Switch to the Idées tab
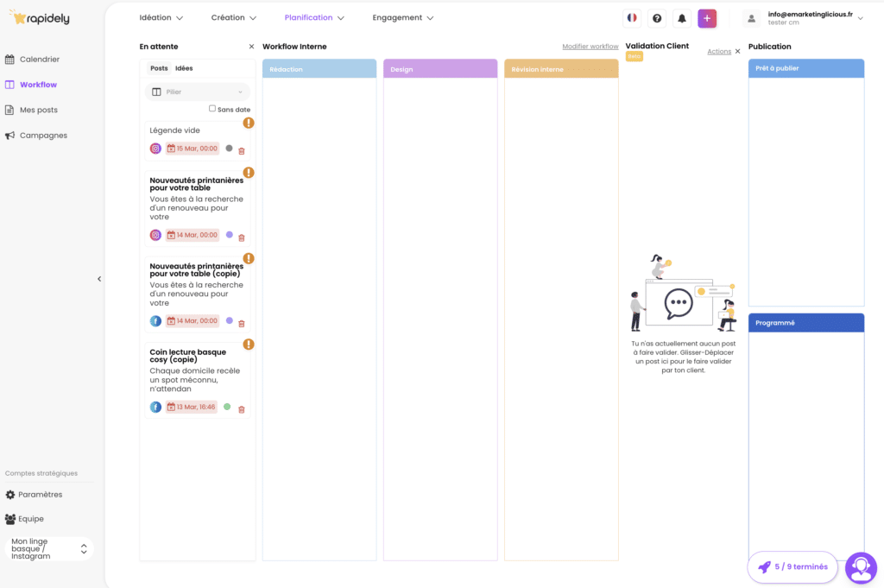The image size is (884, 588). [x=184, y=68]
